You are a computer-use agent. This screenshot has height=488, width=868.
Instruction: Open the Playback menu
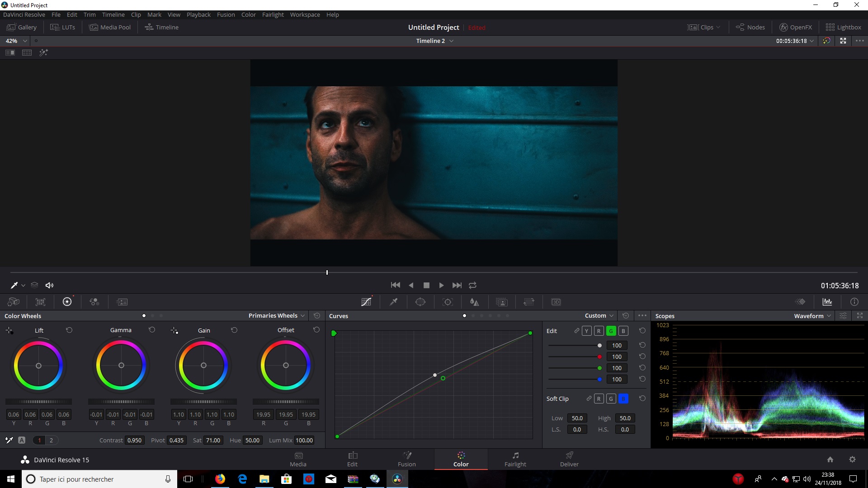198,14
